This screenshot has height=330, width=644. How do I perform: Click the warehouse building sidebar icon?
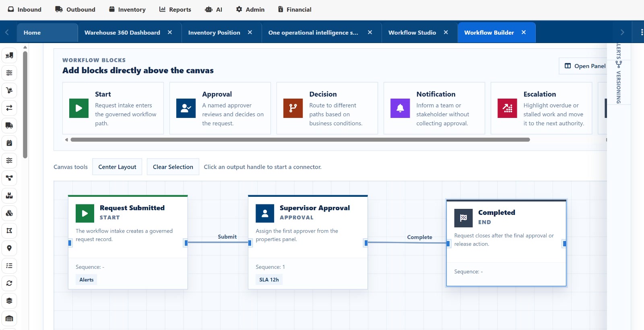[x=9, y=318]
